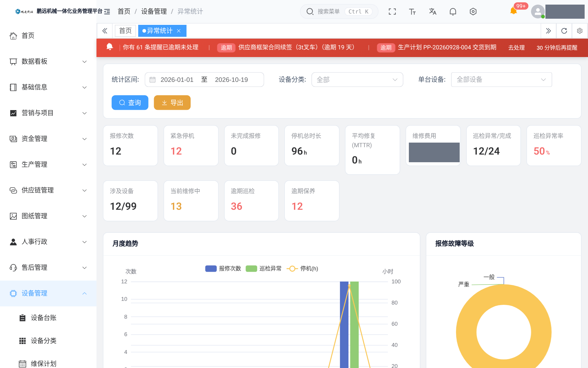Expand the 供应链管理 sidebar menu
588x368 pixels.
pos(48,190)
